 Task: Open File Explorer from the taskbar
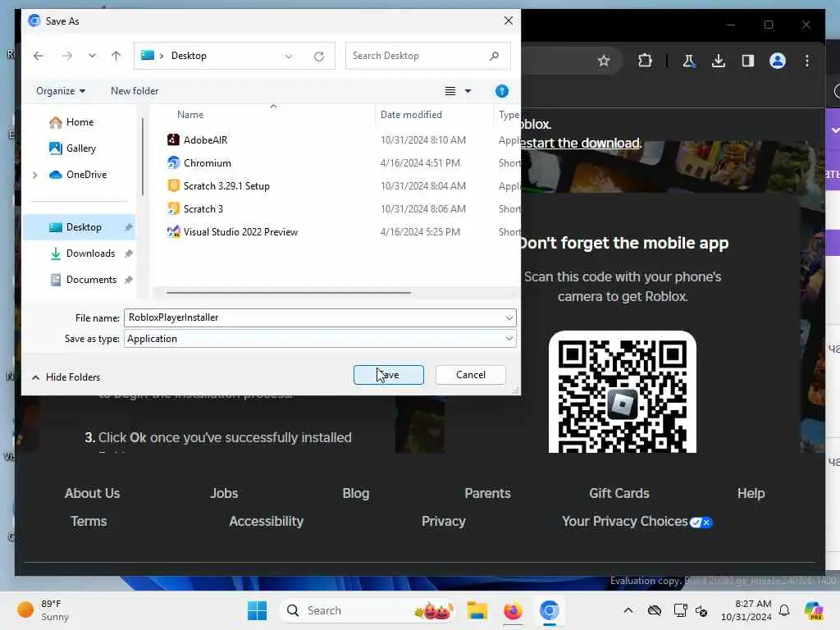click(477, 610)
